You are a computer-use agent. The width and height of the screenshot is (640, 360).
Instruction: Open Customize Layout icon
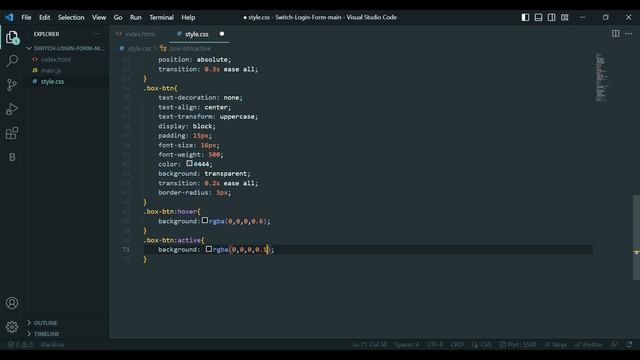click(564, 17)
